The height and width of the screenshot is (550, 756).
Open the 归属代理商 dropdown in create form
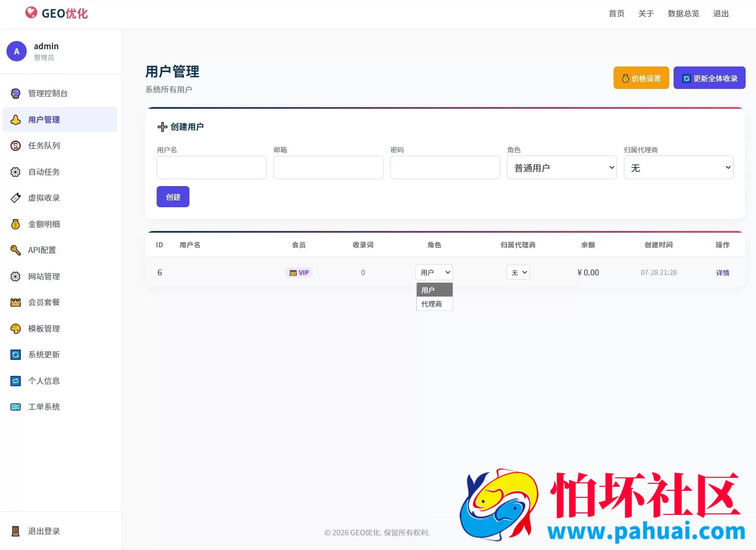678,168
